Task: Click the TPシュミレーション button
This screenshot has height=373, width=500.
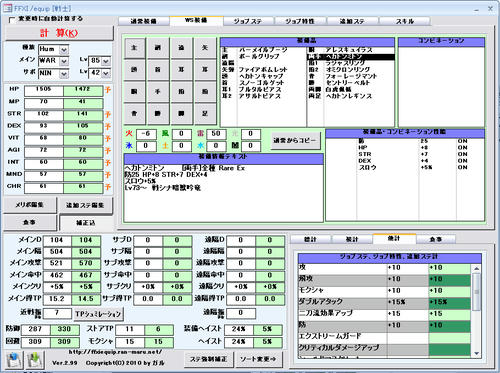Action: (98, 314)
